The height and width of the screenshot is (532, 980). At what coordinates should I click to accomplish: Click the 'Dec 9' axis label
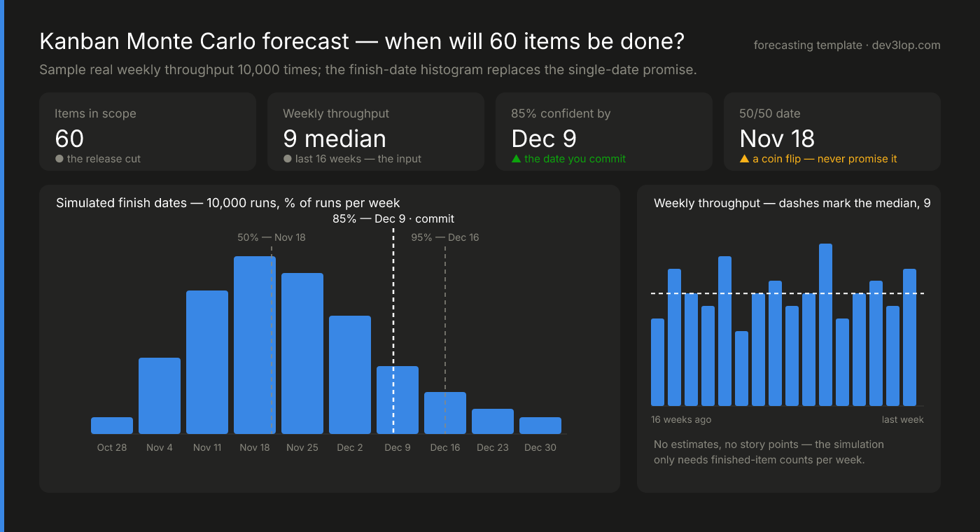click(x=398, y=447)
